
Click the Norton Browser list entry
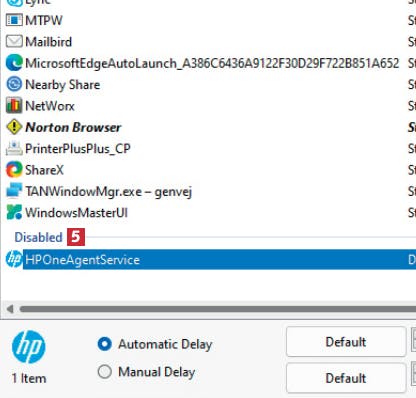point(211,127)
